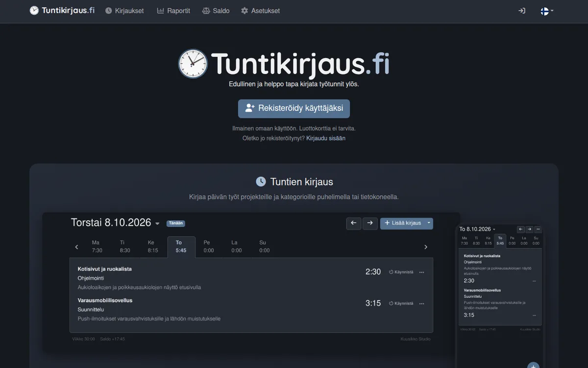Open the ellipsis menu of the 3:15 entry in the desktop preview
Viewport: 588px width, 368px height.
pyautogui.click(x=421, y=304)
